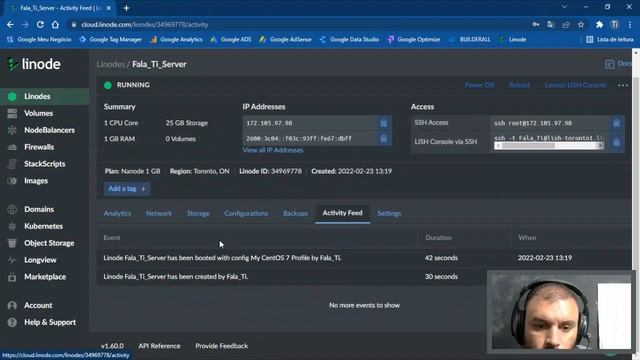Open StackScripts in the sidebar
This screenshot has width=640, height=360.
click(44, 164)
